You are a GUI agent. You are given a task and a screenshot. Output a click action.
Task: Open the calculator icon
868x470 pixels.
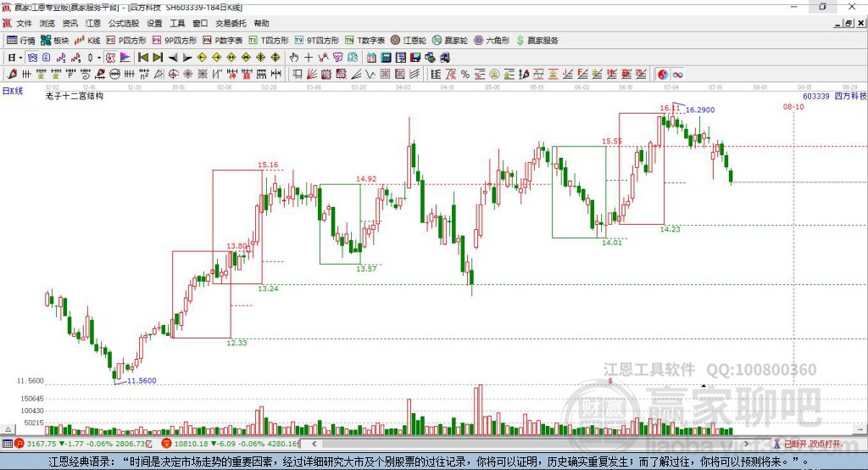pos(386,58)
